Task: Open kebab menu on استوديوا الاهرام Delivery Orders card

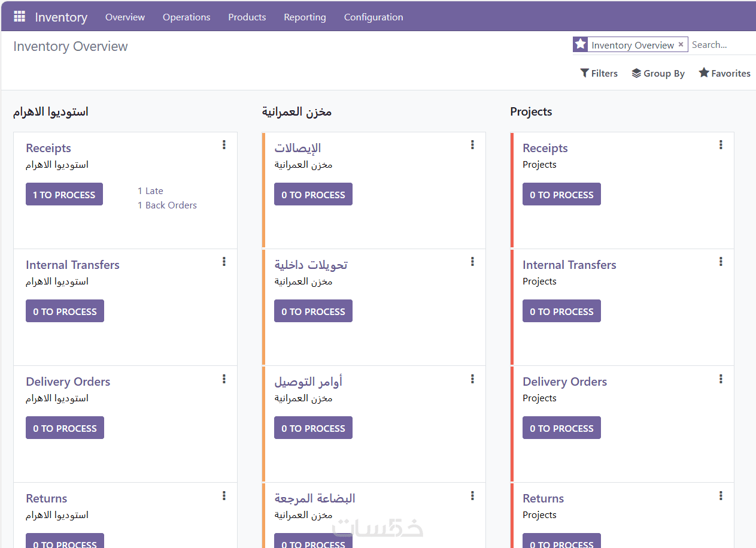Action: 224,379
